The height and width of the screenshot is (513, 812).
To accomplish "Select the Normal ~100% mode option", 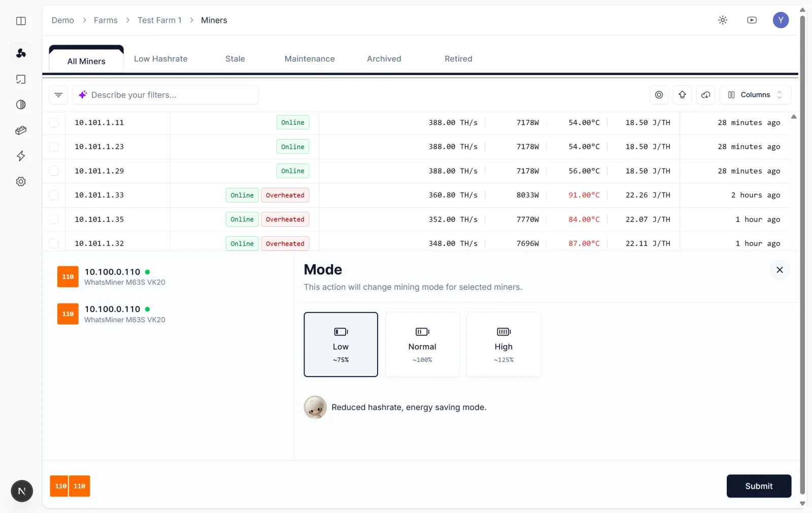I will (422, 345).
